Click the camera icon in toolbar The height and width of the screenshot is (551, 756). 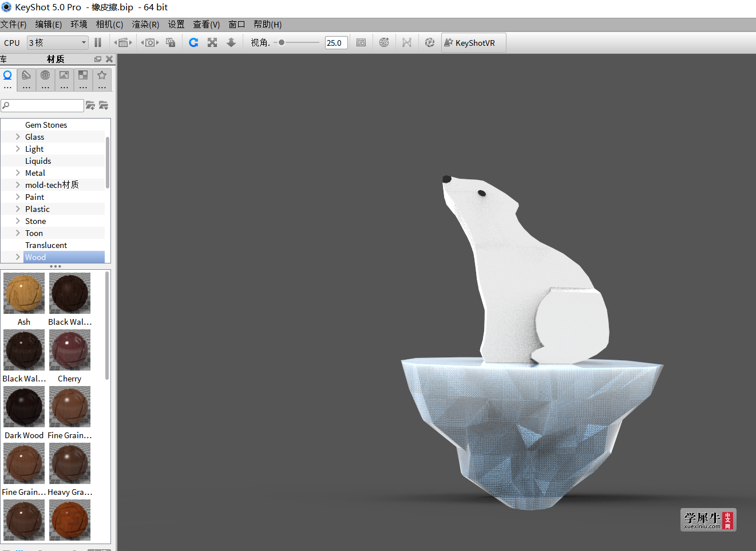tap(150, 42)
